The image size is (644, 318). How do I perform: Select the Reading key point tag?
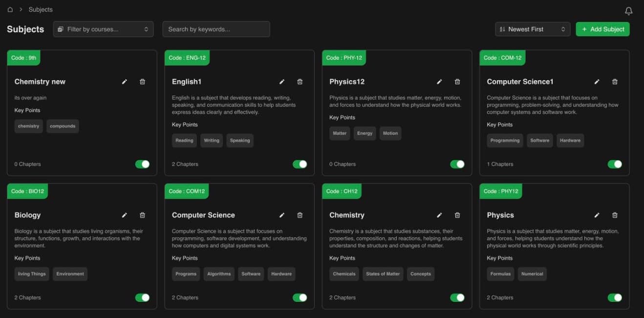click(184, 140)
